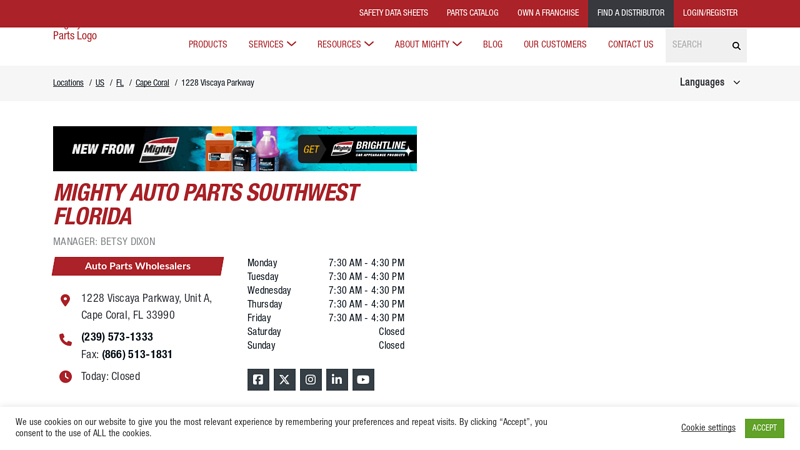Open the X (Twitter) social icon
The height and width of the screenshot is (450, 800).
(285, 380)
